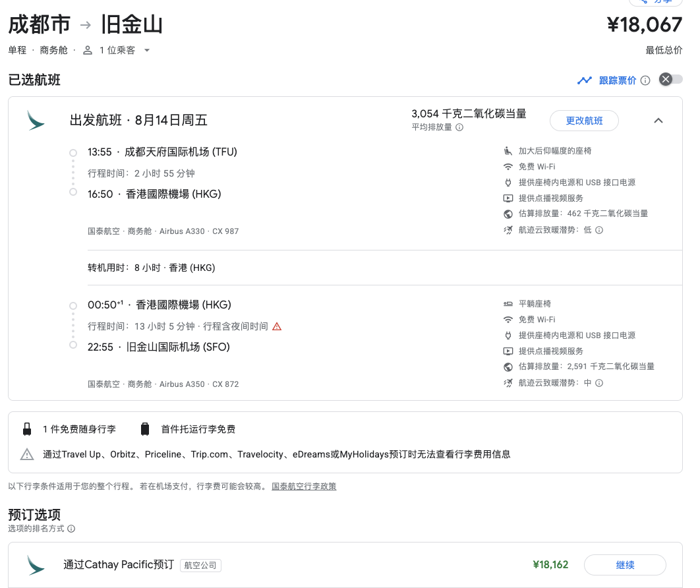Click the Cathay Pacific logo in 出发航班 header
Screen dimensions: 700x588
click(x=36, y=120)
